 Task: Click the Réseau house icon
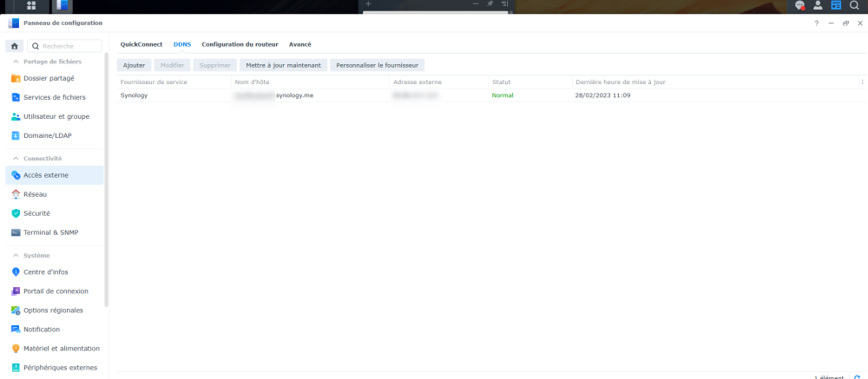pos(16,194)
